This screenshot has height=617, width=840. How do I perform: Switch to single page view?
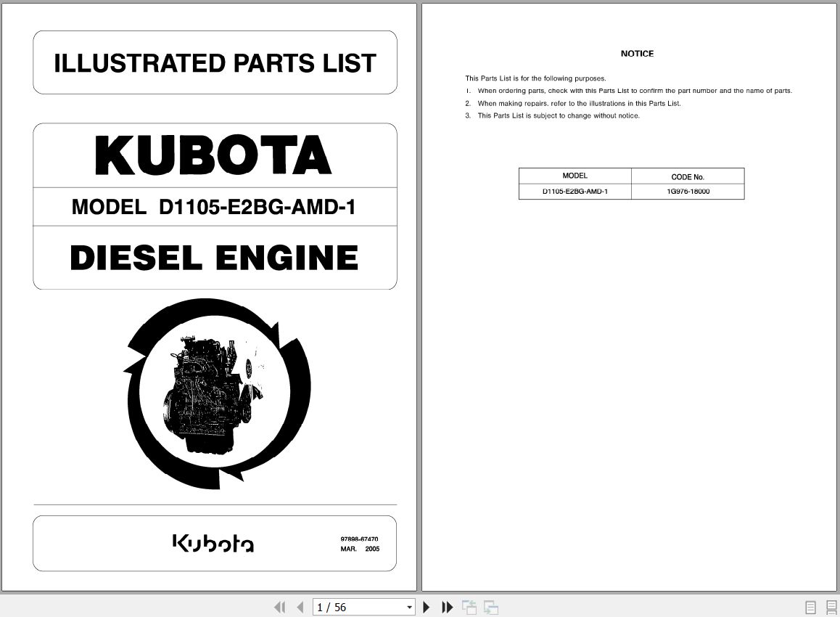click(x=810, y=607)
